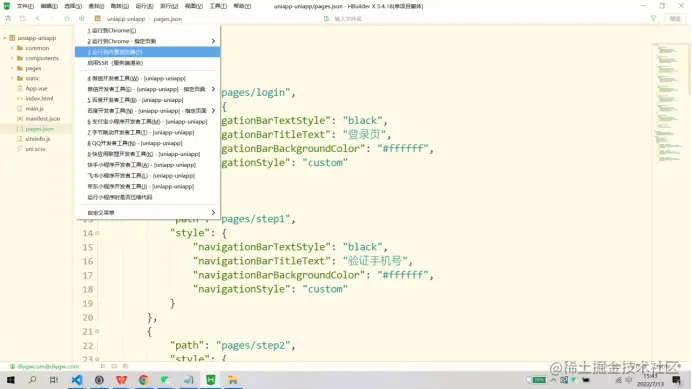Open WeChat from taskbar
Viewport: 692px width, 389px height.
pos(165,380)
